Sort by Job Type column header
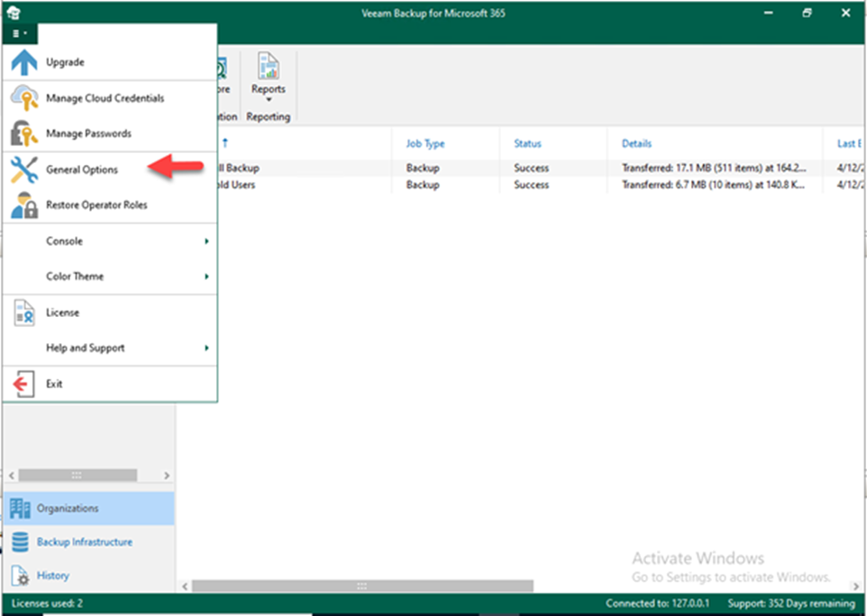The image size is (867, 616). [424, 143]
